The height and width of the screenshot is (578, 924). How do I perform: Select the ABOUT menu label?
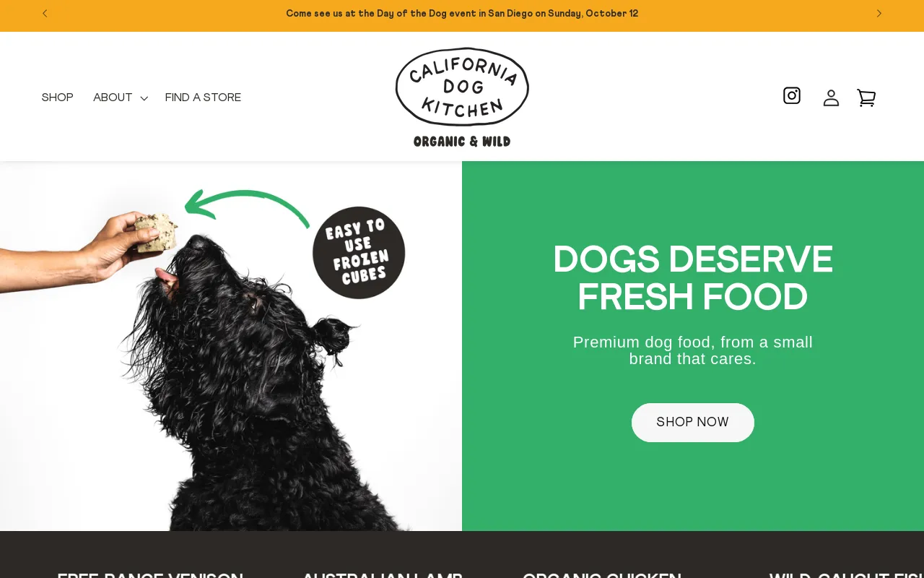113,98
